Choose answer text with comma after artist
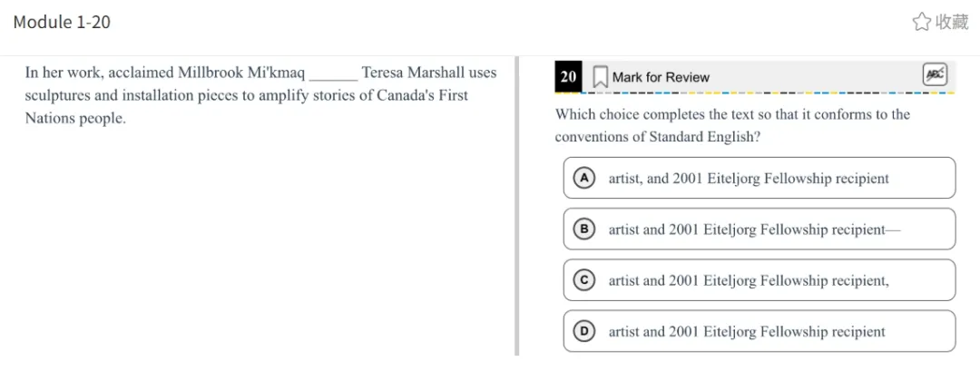 749,179
